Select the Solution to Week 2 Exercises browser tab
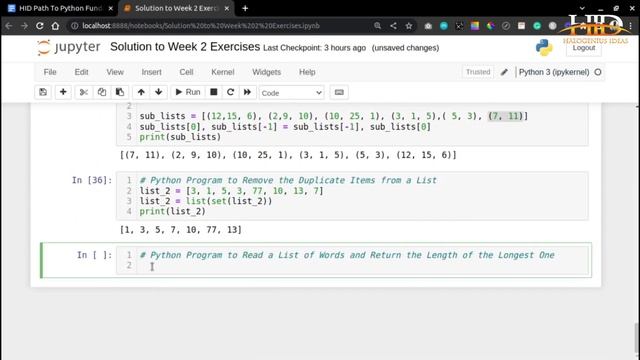Image resolution: width=640 pixels, height=360 pixels. pyautogui.click(x=178, y=8)
